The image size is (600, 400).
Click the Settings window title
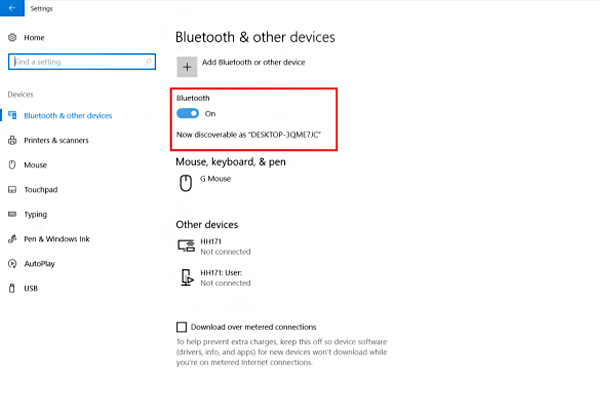(x=41, y=8)
